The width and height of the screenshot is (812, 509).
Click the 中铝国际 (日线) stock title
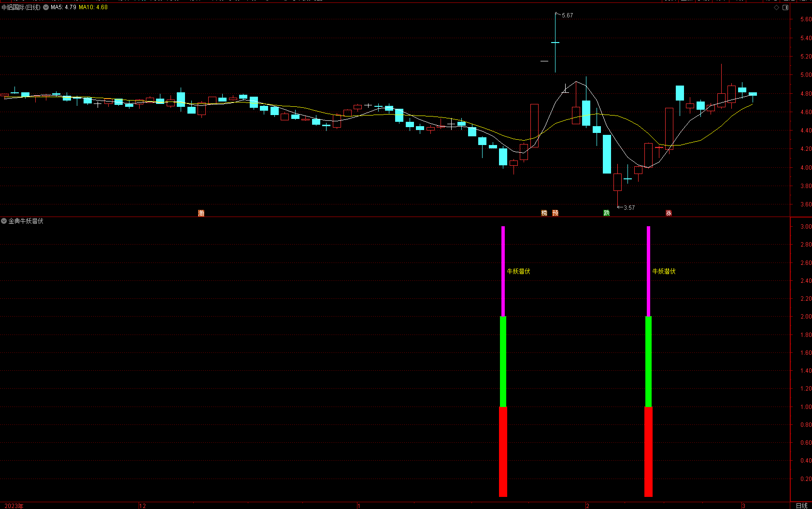(x=21, y=8)
